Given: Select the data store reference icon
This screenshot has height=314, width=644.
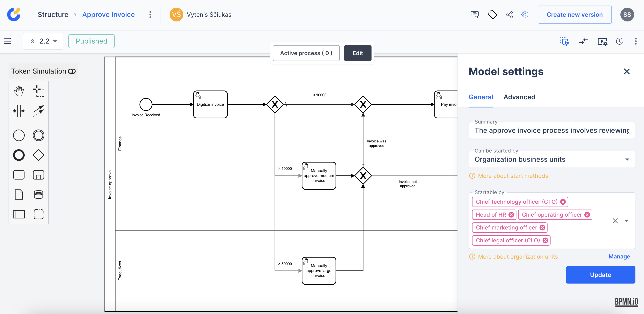Looking at the screenshot, I should (x=39, y=194).
